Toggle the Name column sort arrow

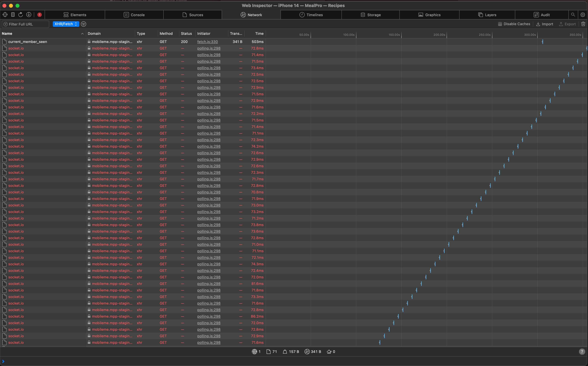[x=82, y=34]
